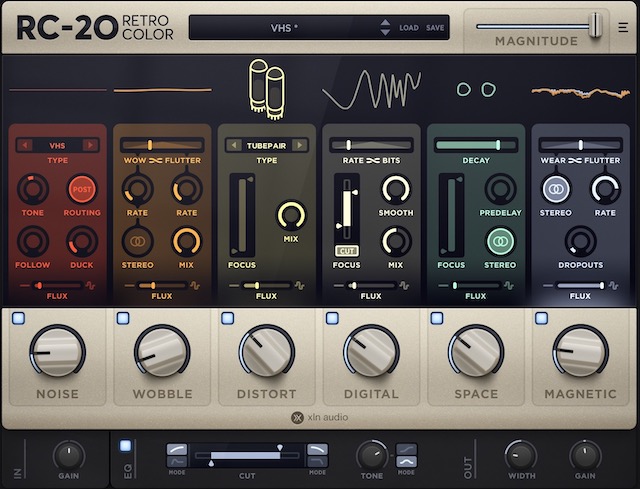
Task: Click the SAVE preset button
Action: point(435,28)
